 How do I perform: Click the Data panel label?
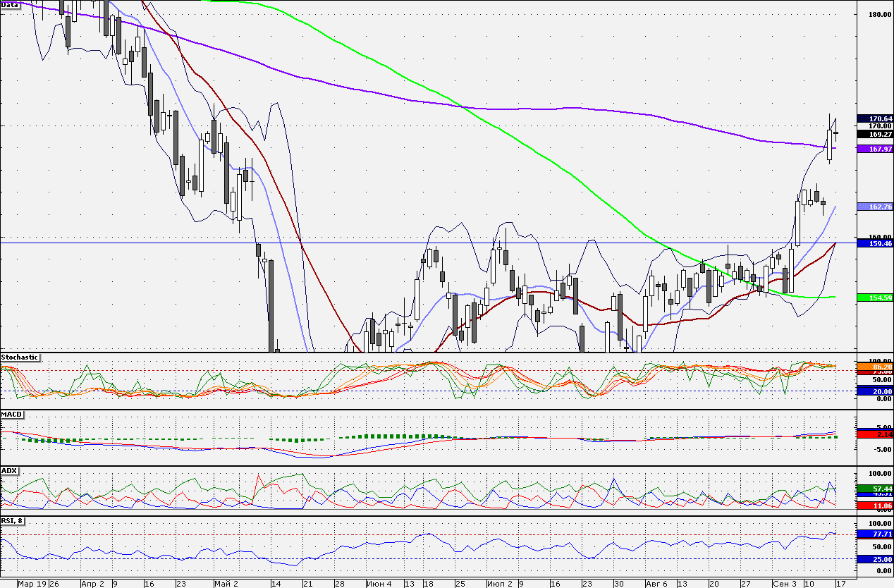pyautogui.click(x=10, y=4)
